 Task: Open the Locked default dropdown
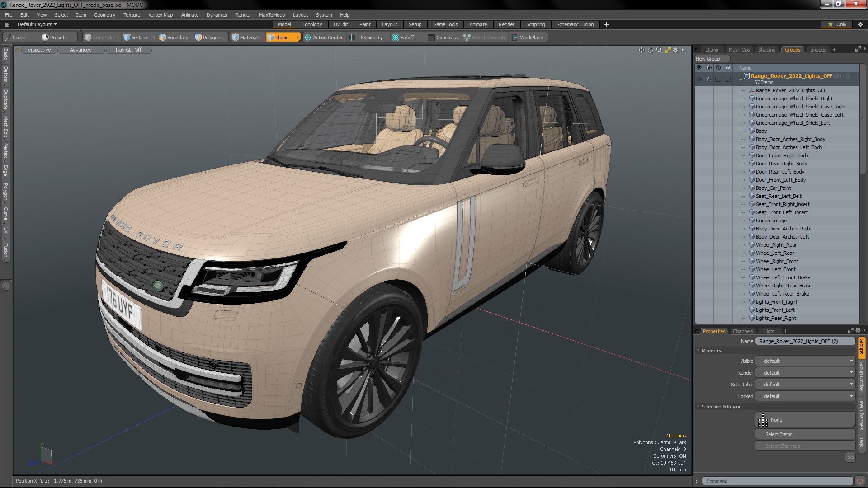click(808, 396)
